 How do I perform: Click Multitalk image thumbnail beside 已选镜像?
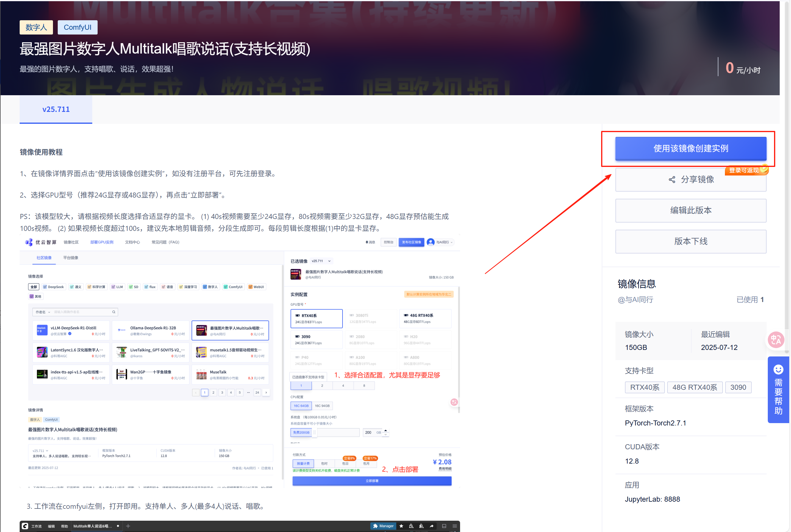tap(295, 274)
